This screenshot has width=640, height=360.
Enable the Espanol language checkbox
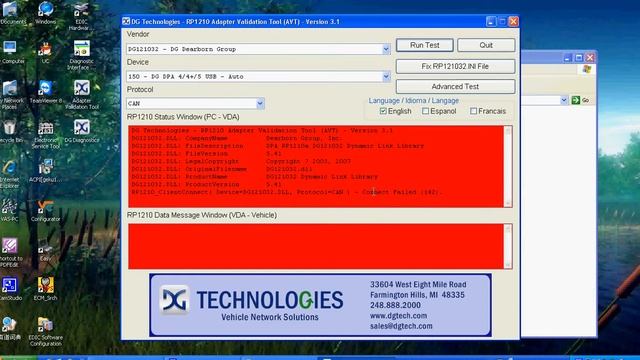425,111
